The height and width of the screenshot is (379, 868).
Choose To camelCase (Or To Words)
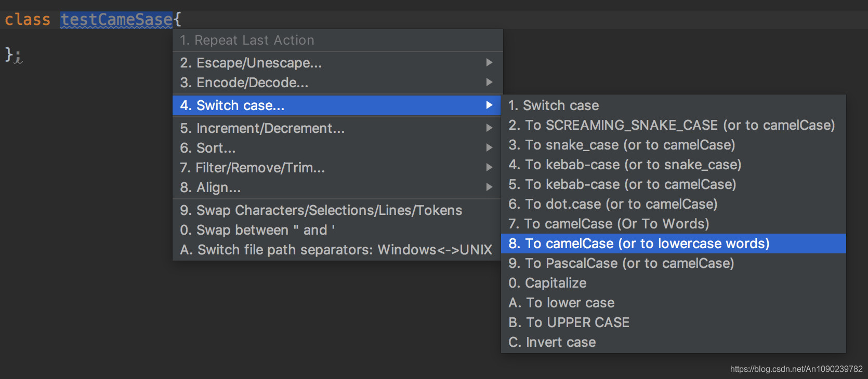tap(674, 224)
